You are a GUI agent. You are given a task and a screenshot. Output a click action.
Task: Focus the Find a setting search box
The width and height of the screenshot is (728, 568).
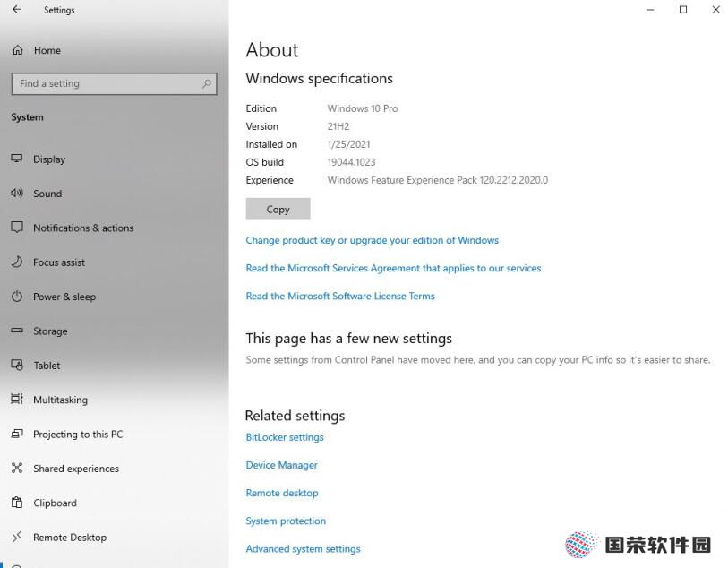tap(115, 83)
